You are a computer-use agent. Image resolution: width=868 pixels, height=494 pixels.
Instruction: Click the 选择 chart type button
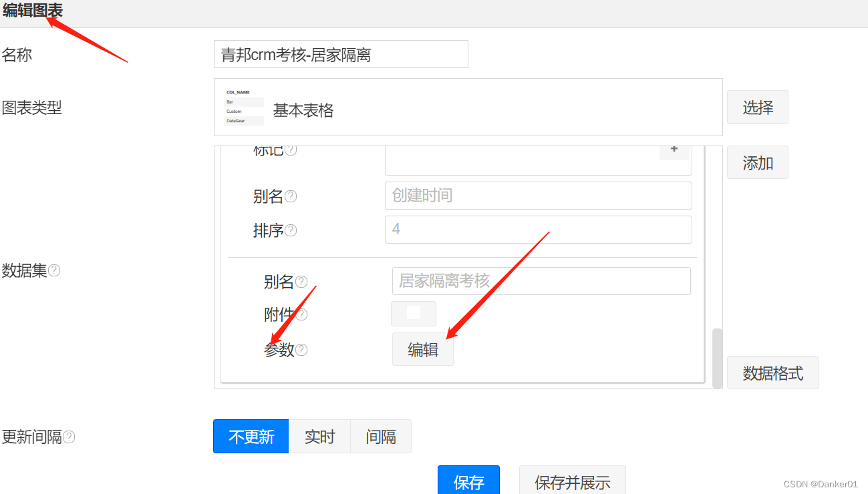(x=758, y=107)
